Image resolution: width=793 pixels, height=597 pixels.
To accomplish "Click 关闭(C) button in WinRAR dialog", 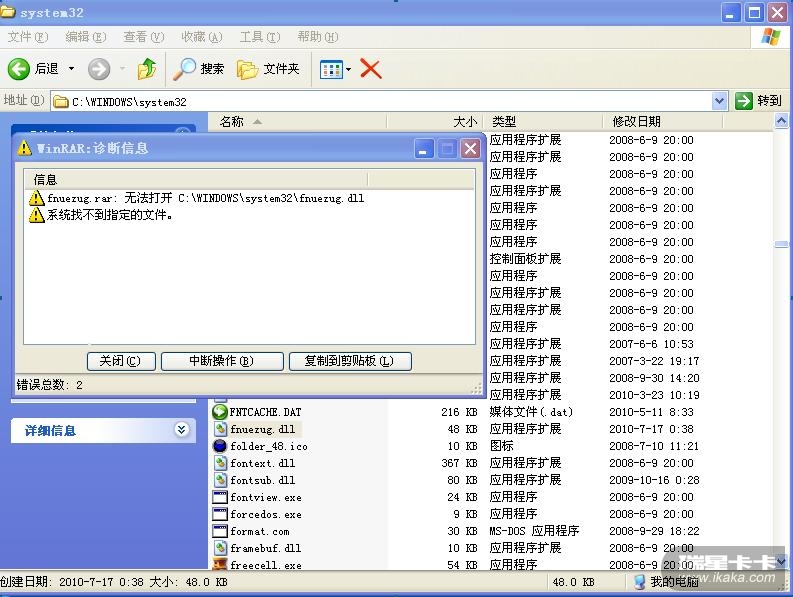I will click(x=121, y=361).
